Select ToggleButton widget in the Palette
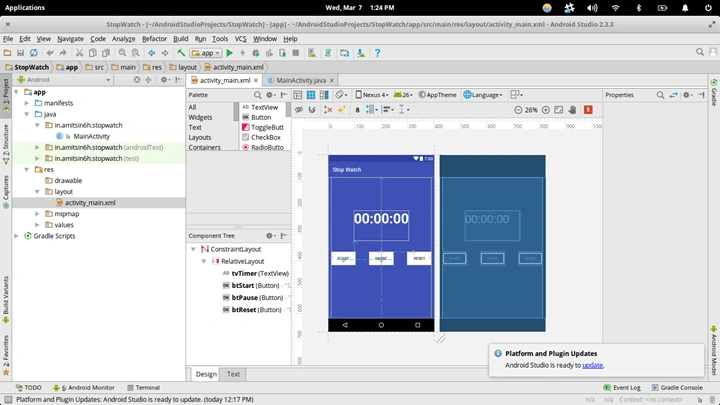This screenshot has height=405, width=720. tap(263, 127)
